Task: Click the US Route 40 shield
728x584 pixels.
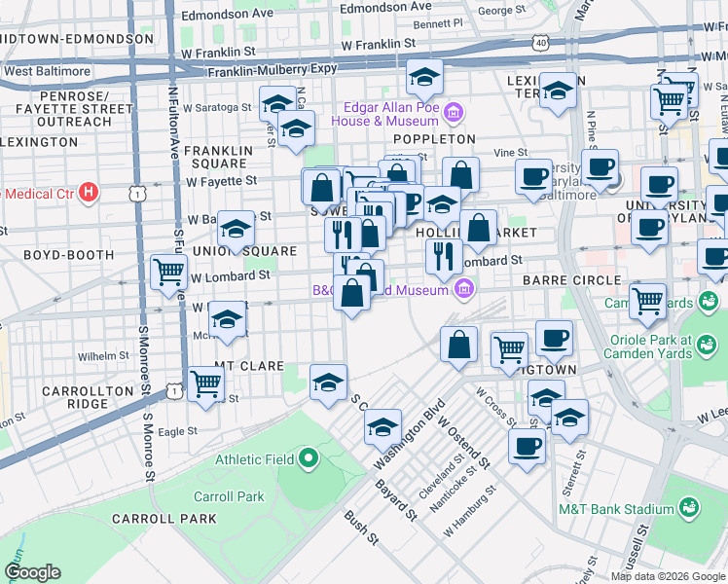Action: click(x=541, y=43)
